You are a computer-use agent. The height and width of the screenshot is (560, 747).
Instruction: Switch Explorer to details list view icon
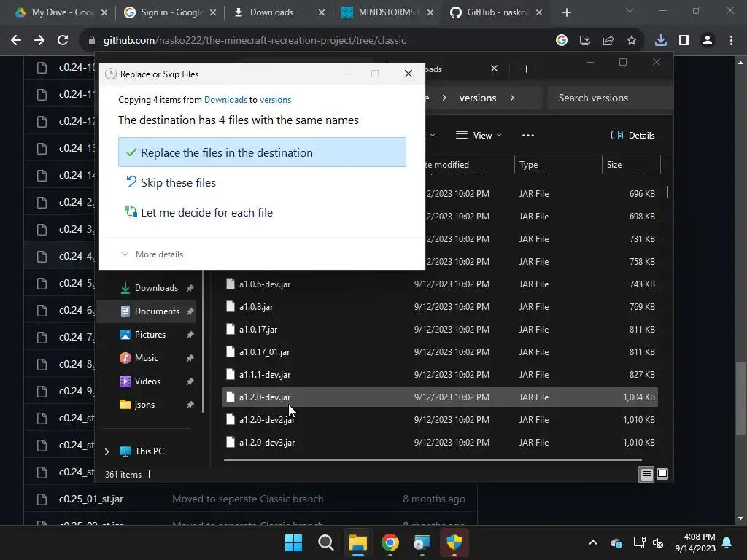coord(646,474)
